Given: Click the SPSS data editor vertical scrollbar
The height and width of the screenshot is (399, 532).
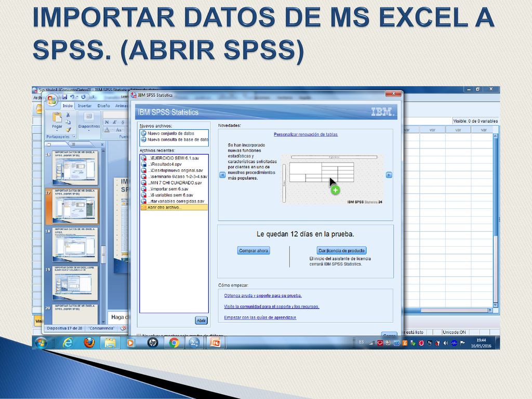Looking at the screenshot, I should 496,220.
